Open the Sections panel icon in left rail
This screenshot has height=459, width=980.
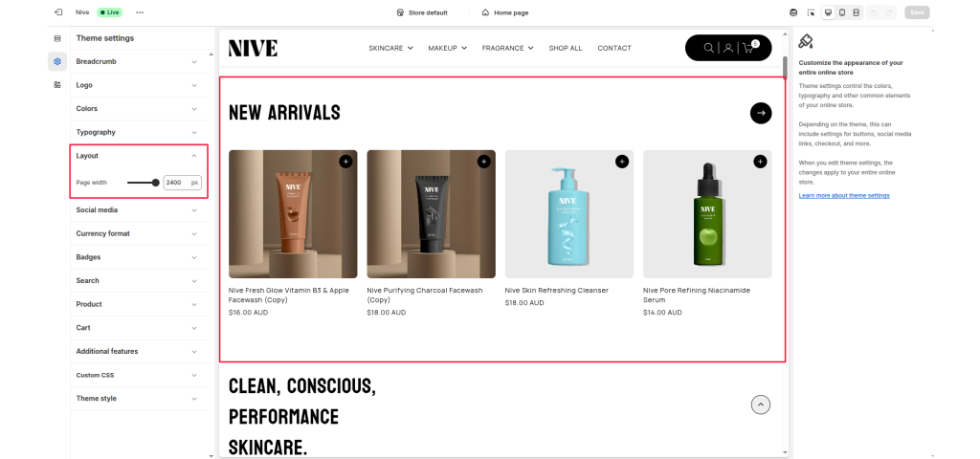tap(57, 38)
